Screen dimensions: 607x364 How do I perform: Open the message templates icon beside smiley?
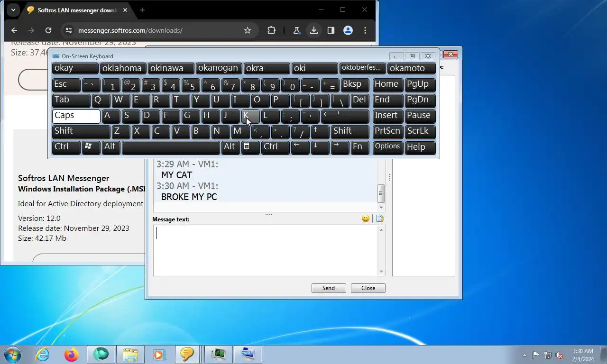[379, 218]
